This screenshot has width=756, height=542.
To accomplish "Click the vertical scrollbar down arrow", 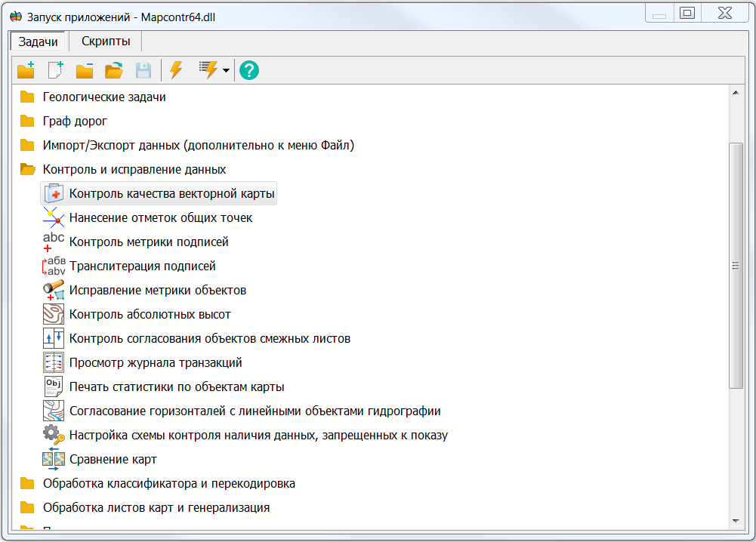I will click(x=735, y=521).
